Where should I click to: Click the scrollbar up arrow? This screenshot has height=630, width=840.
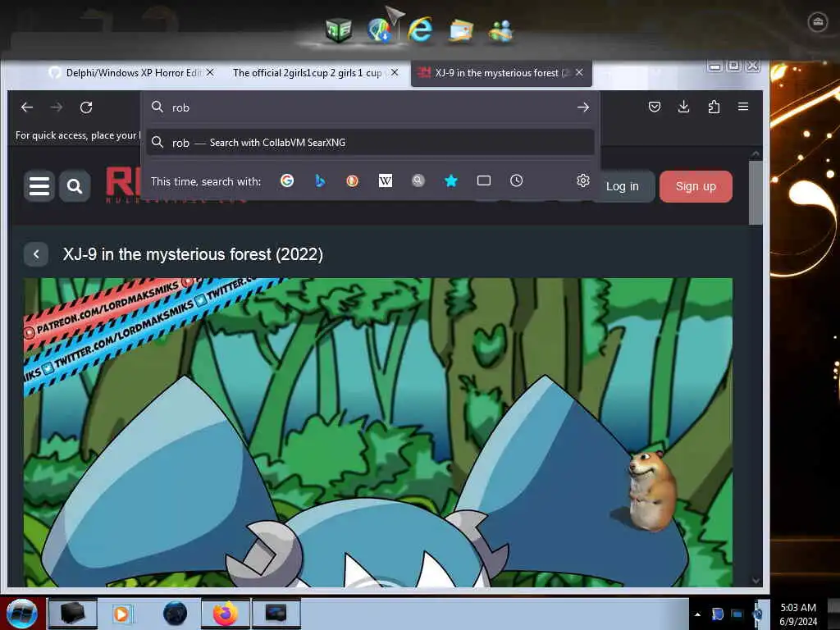pyautogui.click(x=756, y=153)
